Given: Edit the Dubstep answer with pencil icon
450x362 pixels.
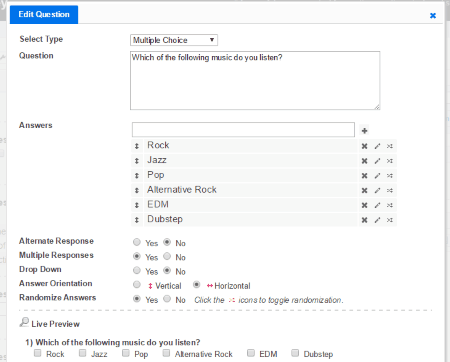Looking at the screenshot, I should (x=377, y=220).
